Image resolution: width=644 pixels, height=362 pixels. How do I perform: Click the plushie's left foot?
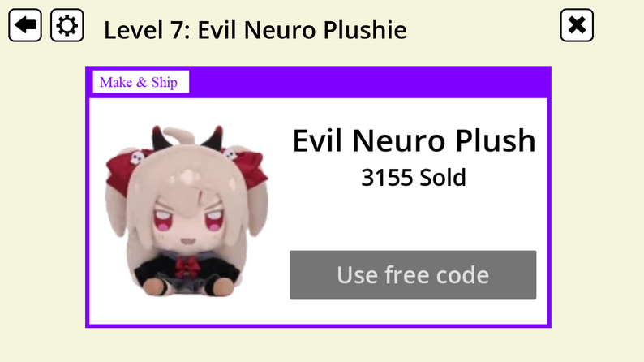157,286
